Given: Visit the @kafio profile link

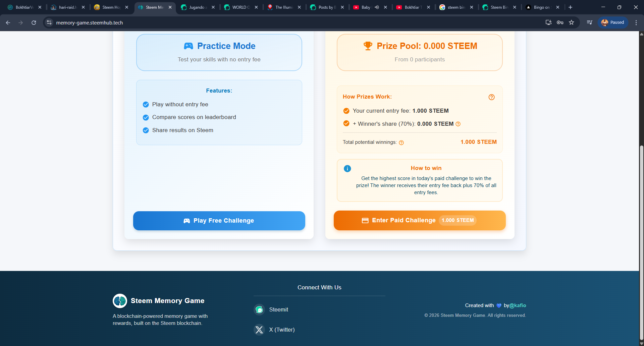Looking at the screenshot, I should click(518, 305).
